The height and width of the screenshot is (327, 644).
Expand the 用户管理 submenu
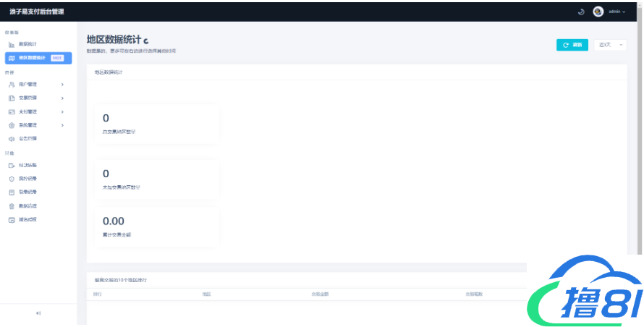[38, 85]
